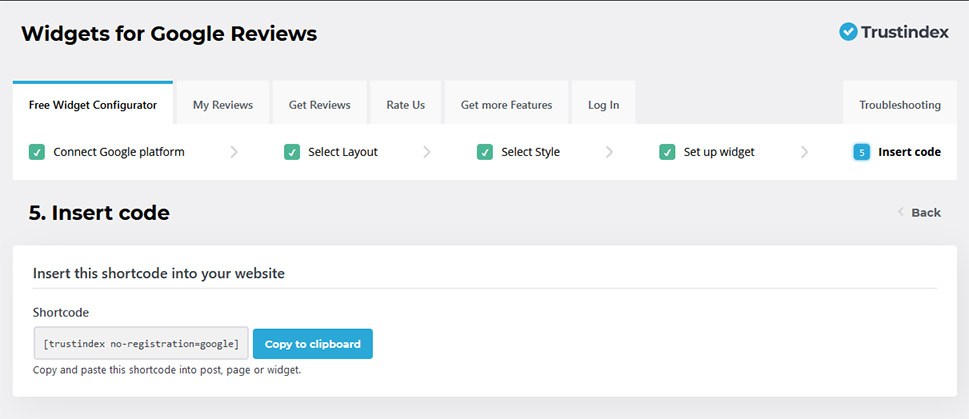Open the My Reviews tab
Viewport: 969px width, 419px height.
point(223,105)
